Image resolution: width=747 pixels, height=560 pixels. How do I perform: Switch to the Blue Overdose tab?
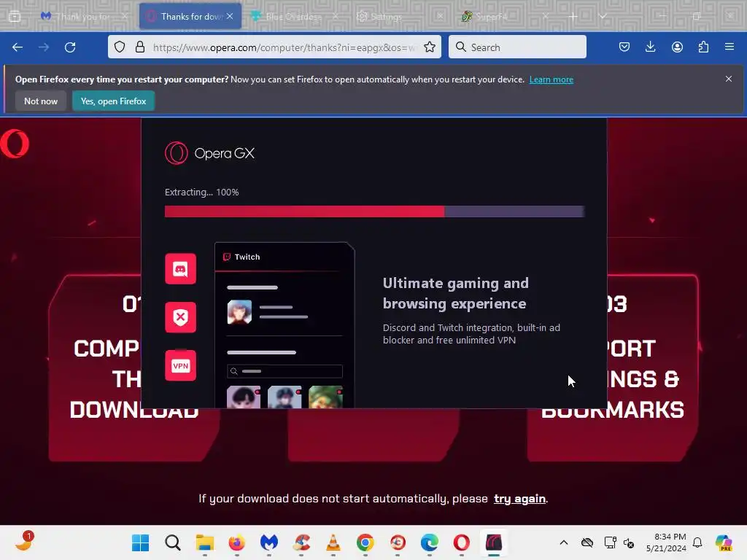[x=294, y=16]
